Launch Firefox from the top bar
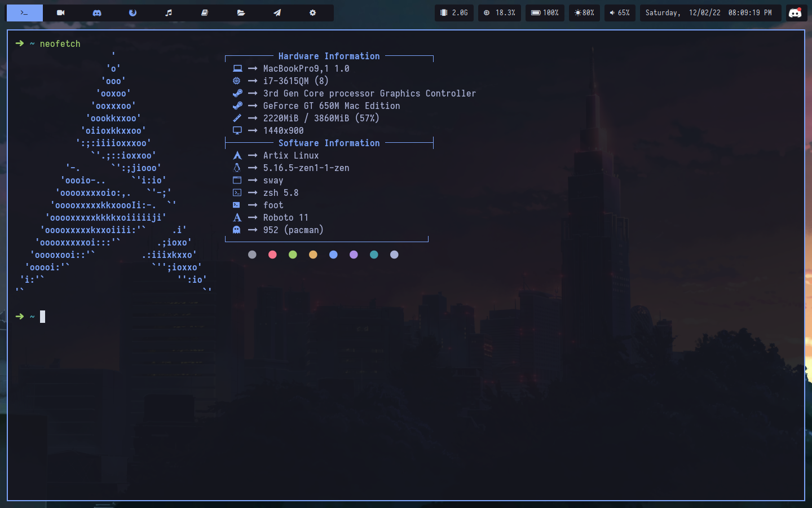Image resolution: width=812 pixels, height=508 pixels. [x=133, y=12]
